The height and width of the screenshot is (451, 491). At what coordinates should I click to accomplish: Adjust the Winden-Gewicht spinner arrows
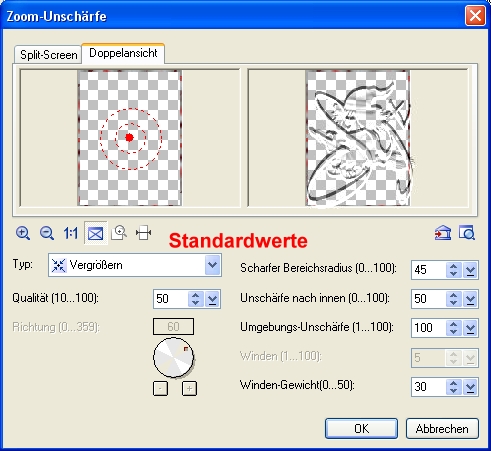tap(453, 387)
